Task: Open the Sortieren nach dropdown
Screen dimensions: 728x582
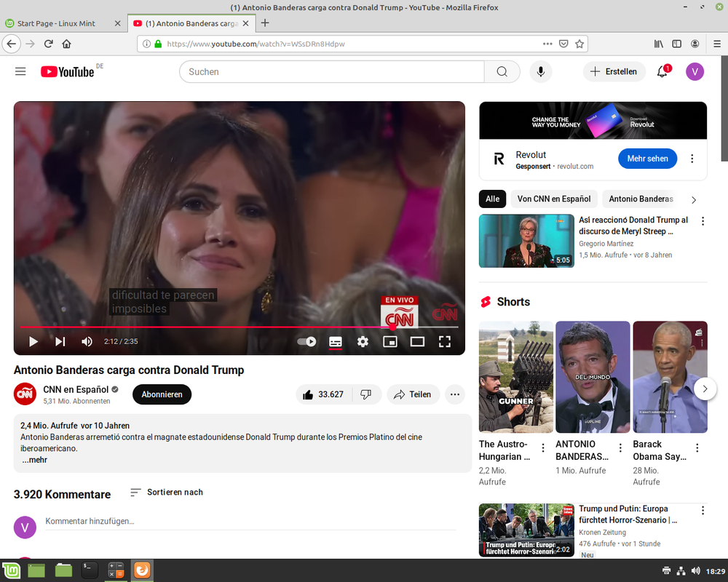Action: tap(166, 492)
